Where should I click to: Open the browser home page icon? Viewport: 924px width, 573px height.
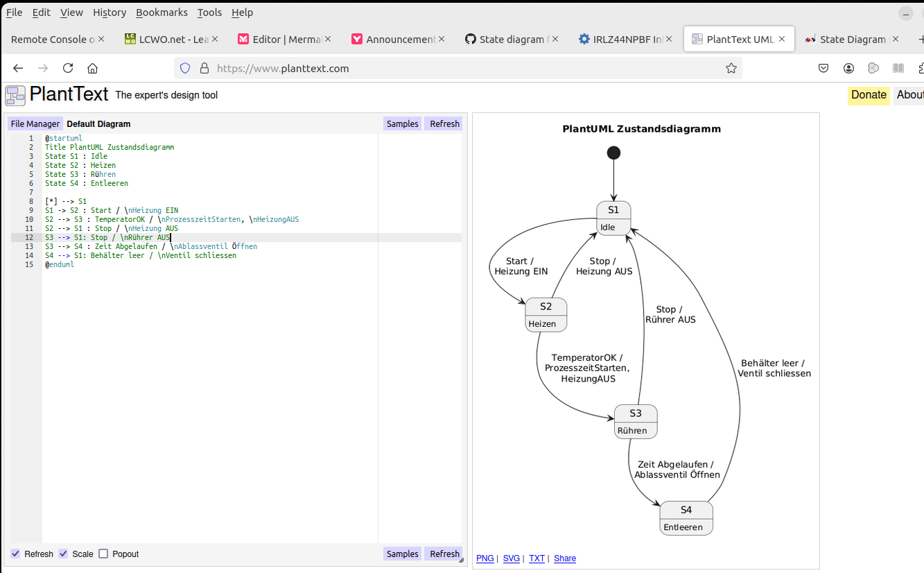(x=92, y=68)
